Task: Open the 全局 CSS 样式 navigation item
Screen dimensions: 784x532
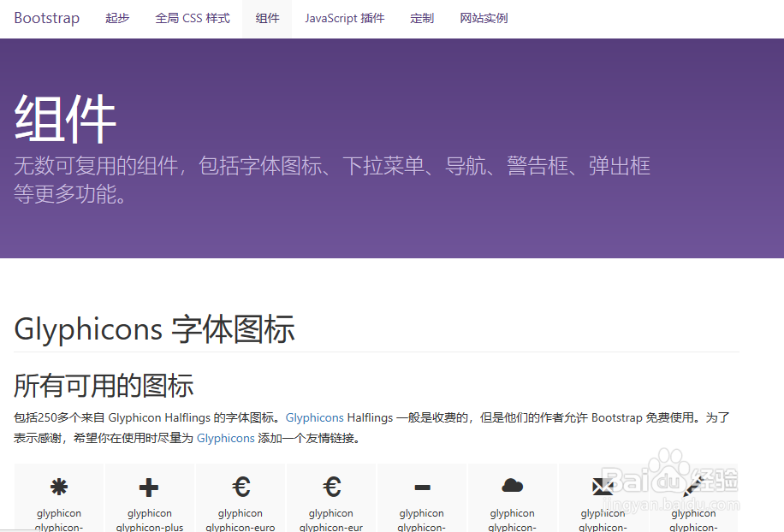Action: coord(193,19)
